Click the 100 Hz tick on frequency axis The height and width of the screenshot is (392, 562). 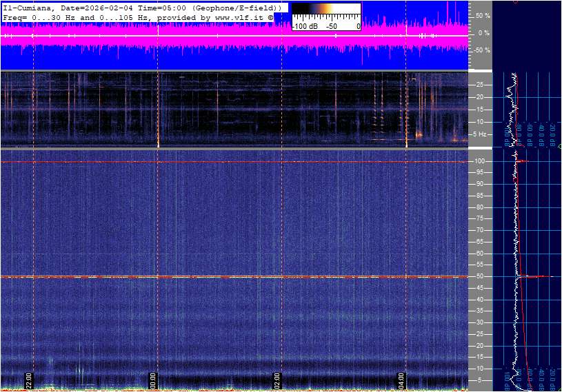(x=480, y=161)
